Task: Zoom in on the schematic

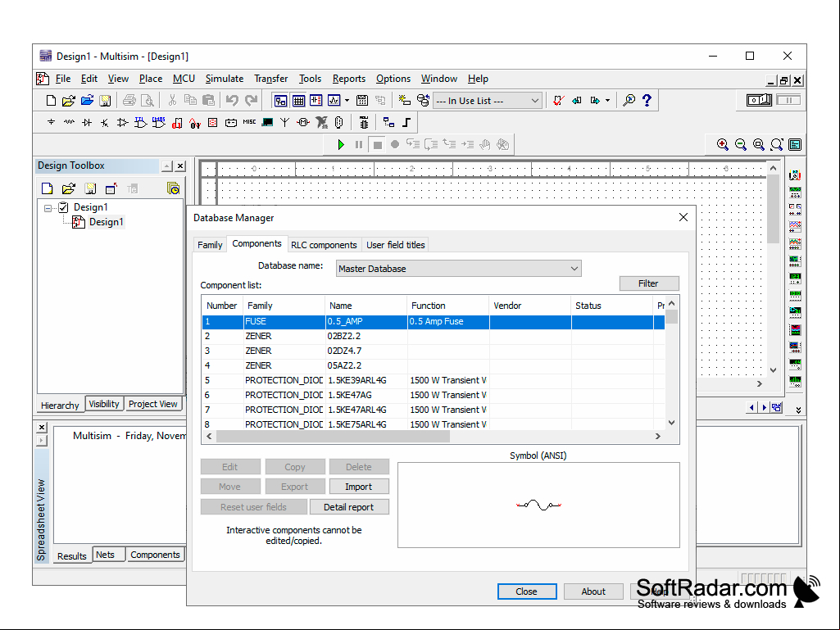Action: (723, 145)
